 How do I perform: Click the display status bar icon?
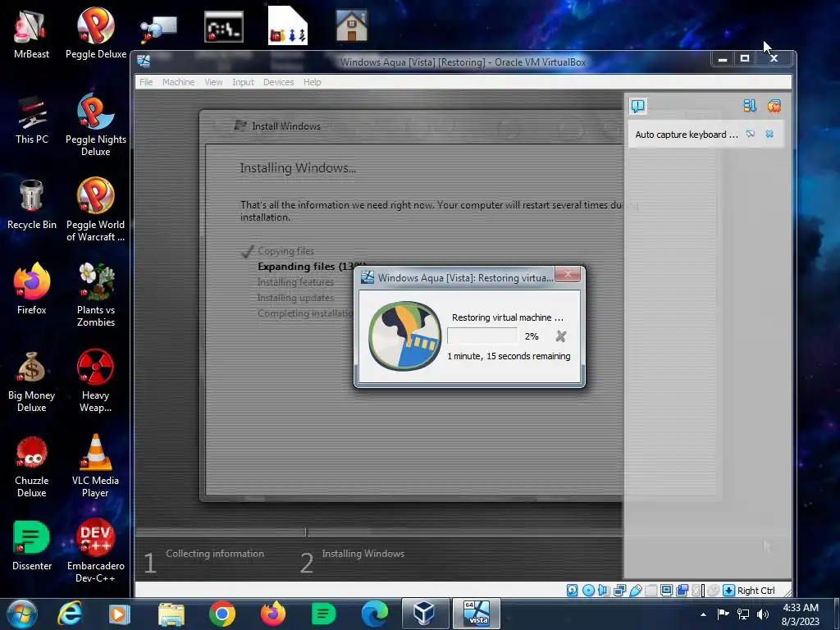click(x=666, y=591)
